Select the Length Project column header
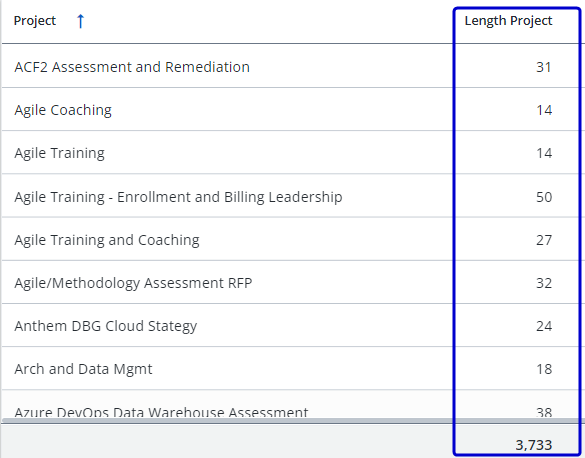This screenshot has height=458, width=585. pos(508,21)
